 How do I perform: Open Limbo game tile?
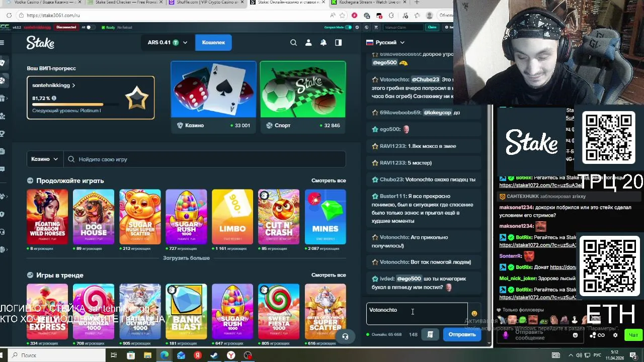(232, 217)
